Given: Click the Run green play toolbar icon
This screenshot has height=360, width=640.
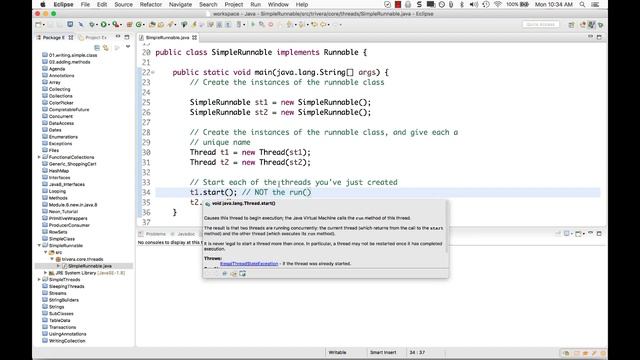Looking at the screenshot, I should 104,24.
